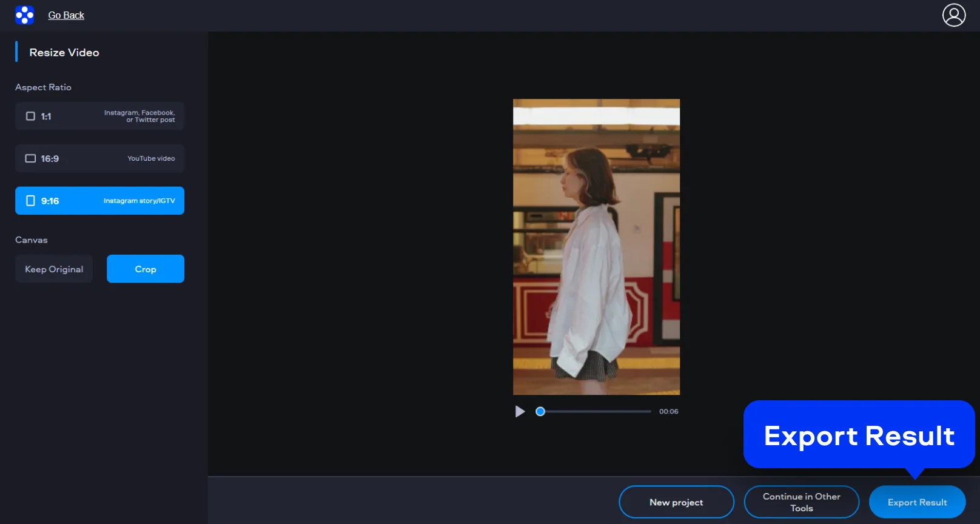Go back using the Go Back link
Viewport: 980px width, 524px height.
pyautogui.click(x=66, y=15)
